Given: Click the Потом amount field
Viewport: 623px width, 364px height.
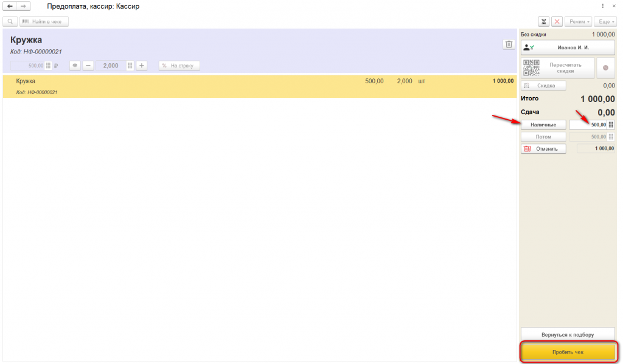Looking at the screenshot, I should tap(588, 137).
